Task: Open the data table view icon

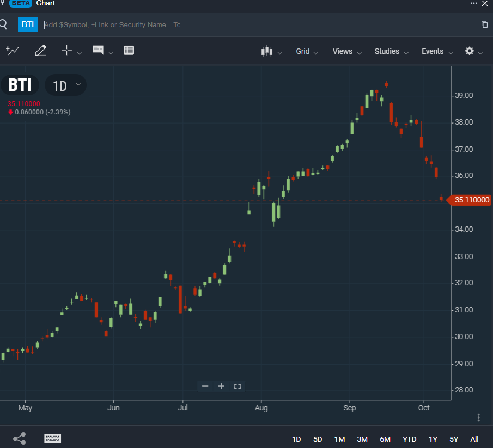Action: point(129,50)
